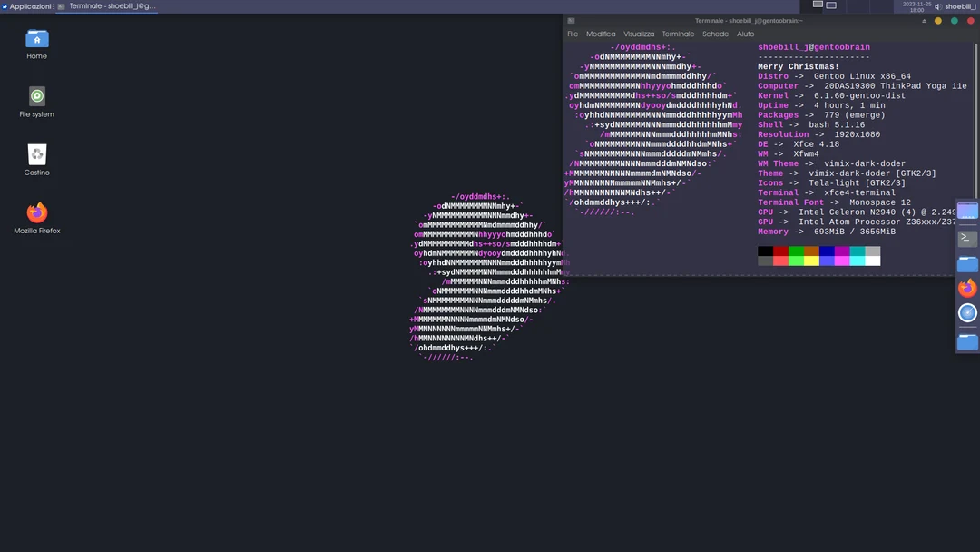
Task: Launch Mozilla Firefox from the desktop
Action: point(36,212)
